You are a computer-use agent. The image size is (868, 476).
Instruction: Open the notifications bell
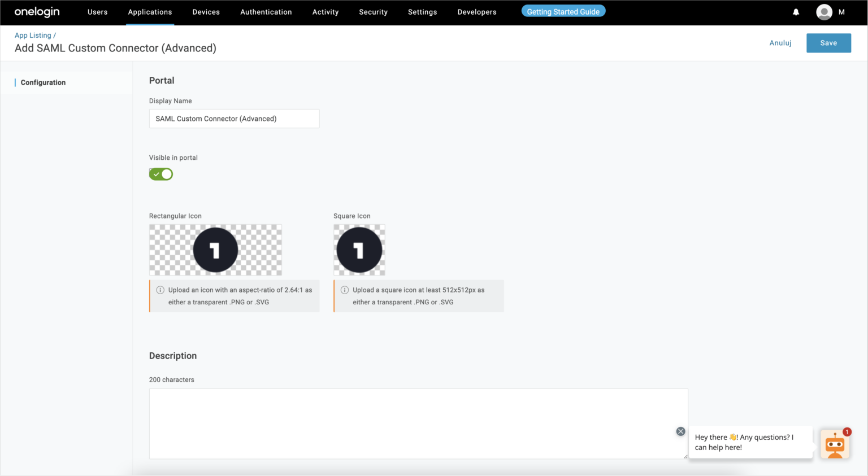[796, 12]
